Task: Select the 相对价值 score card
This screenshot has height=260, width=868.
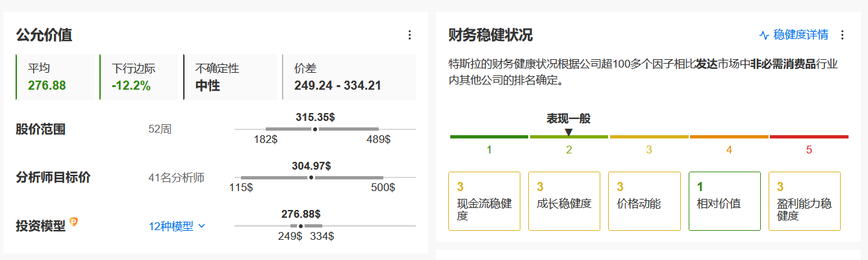Action: [724, 201]
